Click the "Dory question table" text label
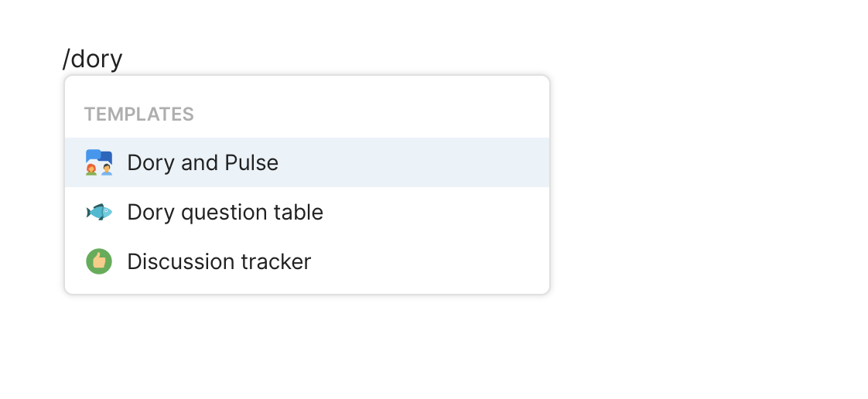This screenshot has height=399, width=868. click(225, 212)
